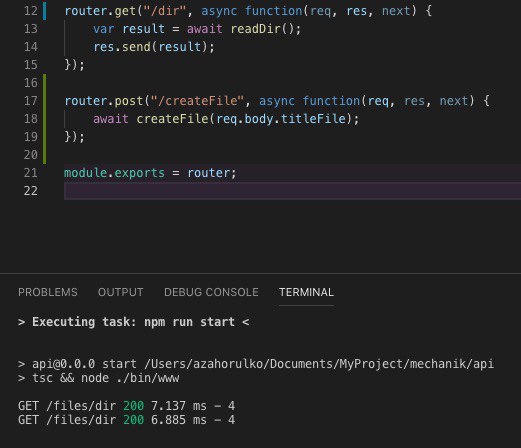Click line number 22 in gutter

[x=31, y=191]
